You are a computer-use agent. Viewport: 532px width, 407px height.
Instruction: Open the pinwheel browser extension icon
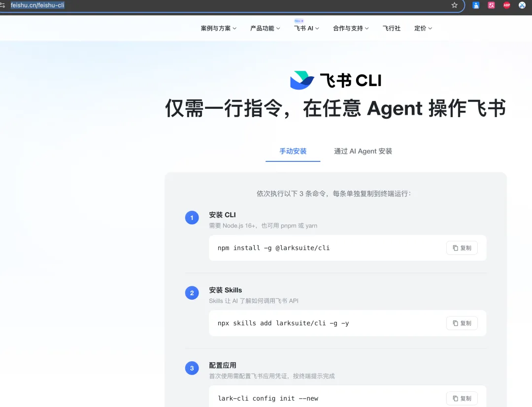[522, 5]
